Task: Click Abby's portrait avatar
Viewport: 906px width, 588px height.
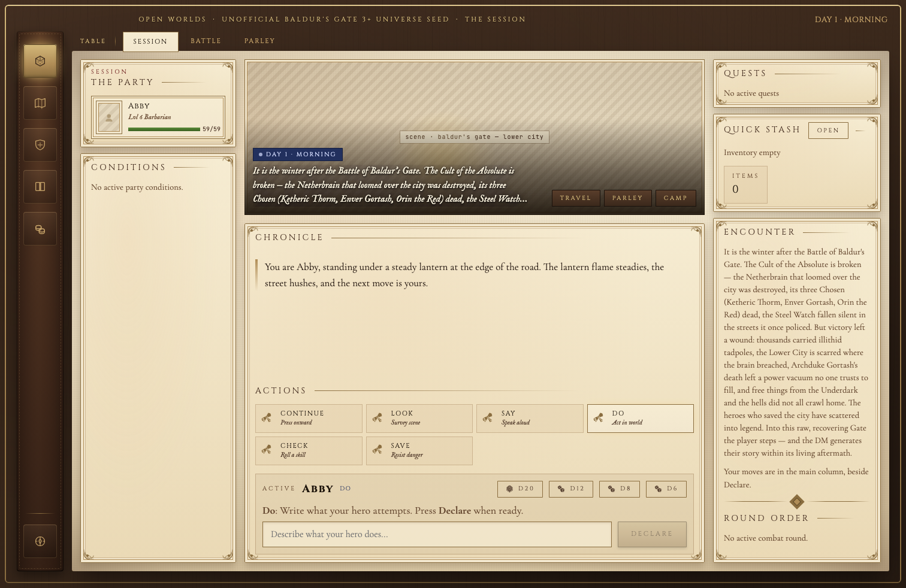Action: click(109, 117)
